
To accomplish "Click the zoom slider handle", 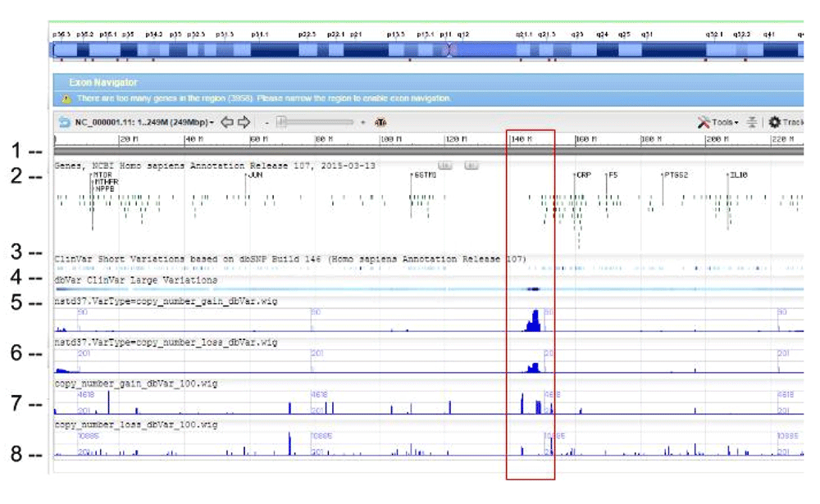I will click(x=282, y=122).
